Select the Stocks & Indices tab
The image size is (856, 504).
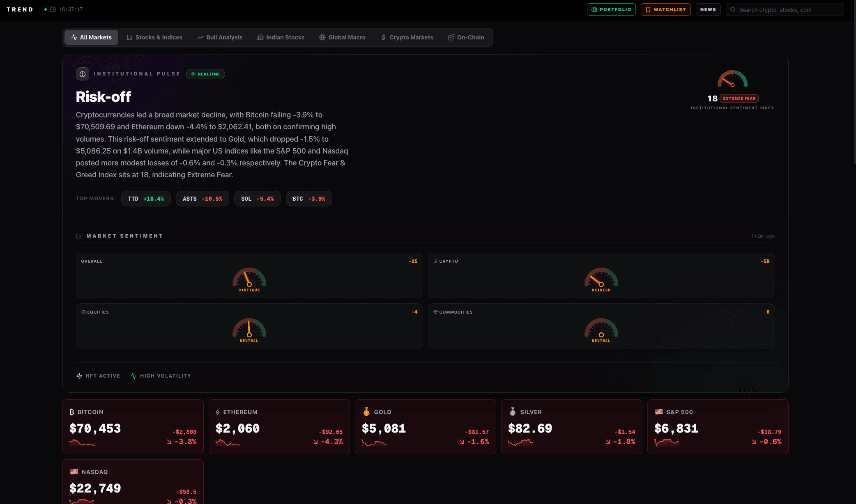(154, 37)
